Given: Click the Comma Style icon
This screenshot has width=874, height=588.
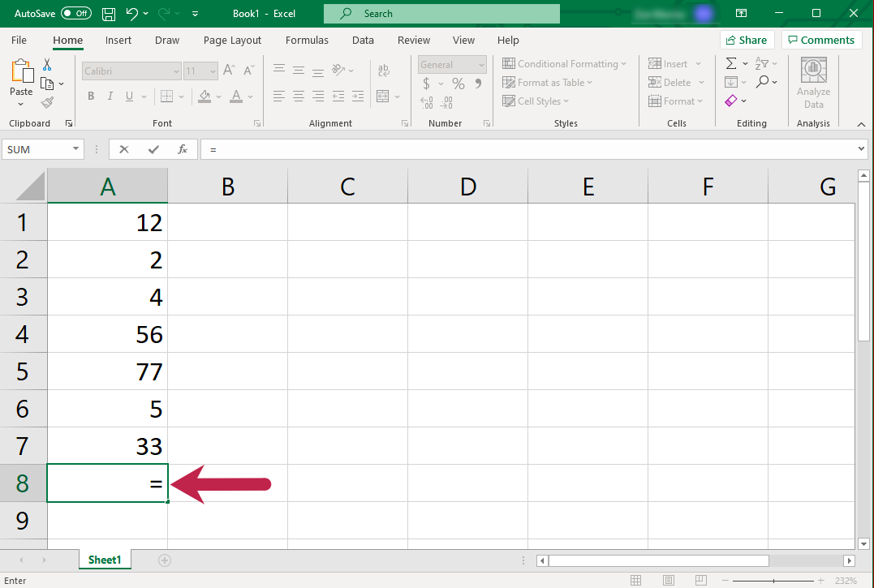Looking at the screenshot, I should [478, 84].
